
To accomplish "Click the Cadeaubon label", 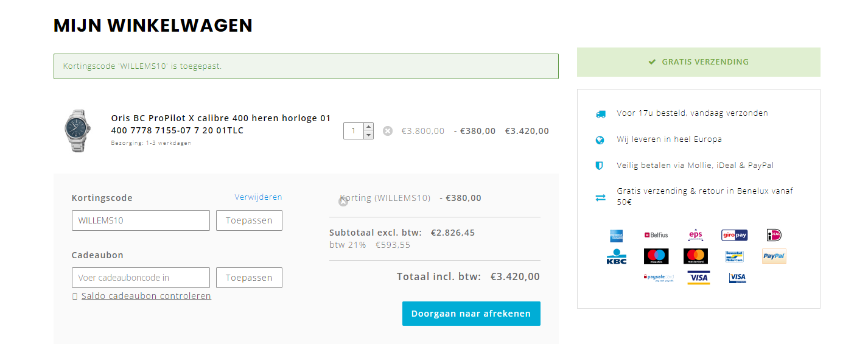I will click(97, 255).
